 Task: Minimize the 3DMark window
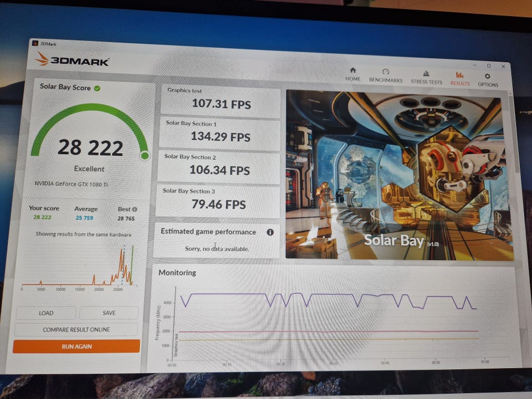[475, 65]
